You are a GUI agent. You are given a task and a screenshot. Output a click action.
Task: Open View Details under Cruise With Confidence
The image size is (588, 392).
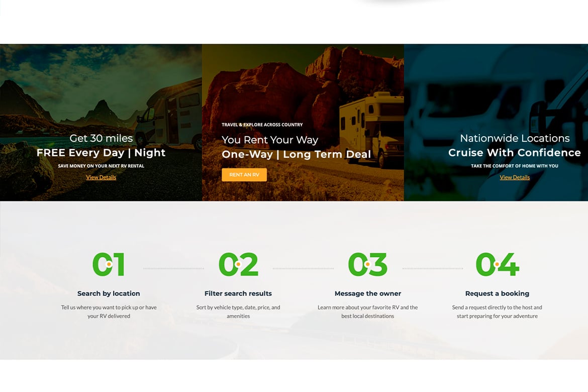515,177
